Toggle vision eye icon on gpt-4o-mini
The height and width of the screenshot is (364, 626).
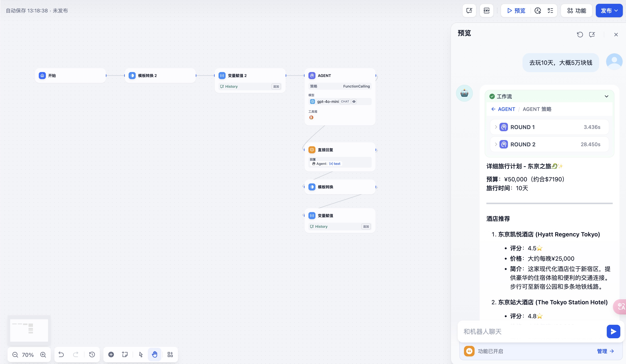(x=354, y=101)
